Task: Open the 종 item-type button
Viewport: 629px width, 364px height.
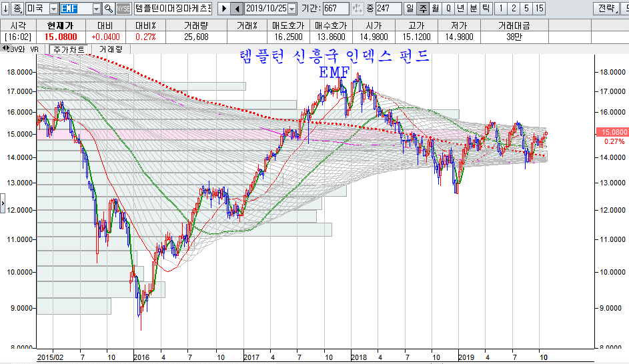Action: click(x=17, y=9)
